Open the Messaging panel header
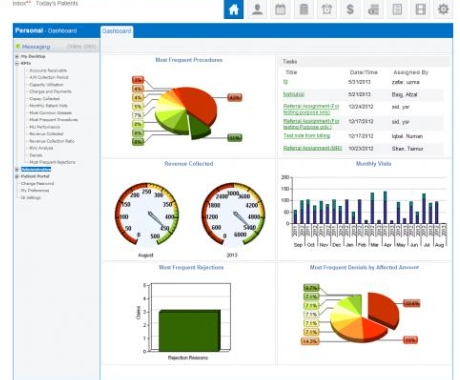460x380 pixels. pos(56,46)
